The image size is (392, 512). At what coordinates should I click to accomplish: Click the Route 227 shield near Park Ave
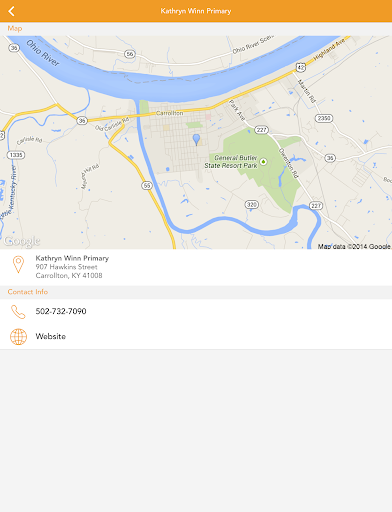261,130
